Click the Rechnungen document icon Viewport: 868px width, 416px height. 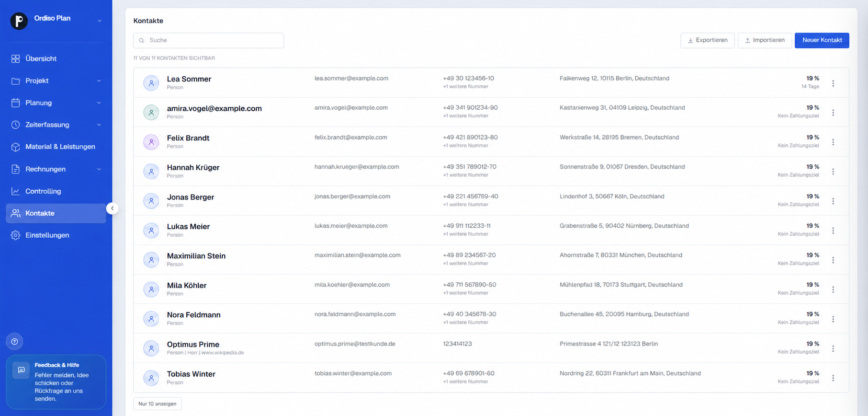(x=15, y=169)
